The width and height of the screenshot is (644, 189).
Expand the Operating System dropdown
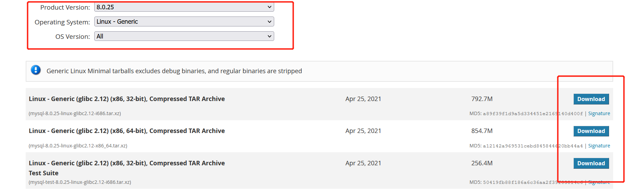pyautogui.click(x=184, y=22)
